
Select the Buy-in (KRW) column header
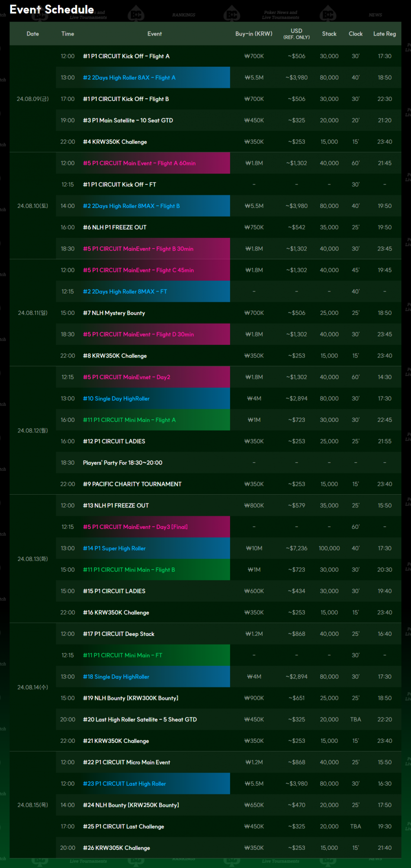tap(254, 34)
